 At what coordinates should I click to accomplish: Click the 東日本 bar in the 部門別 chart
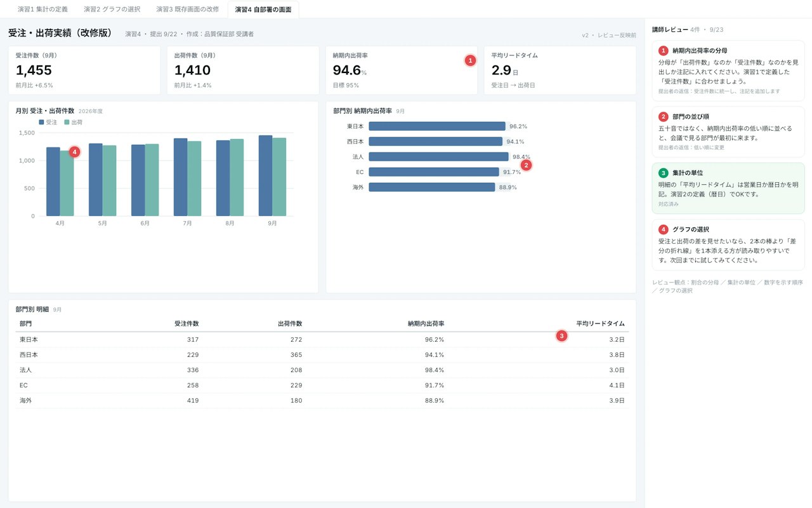point(437,126)
